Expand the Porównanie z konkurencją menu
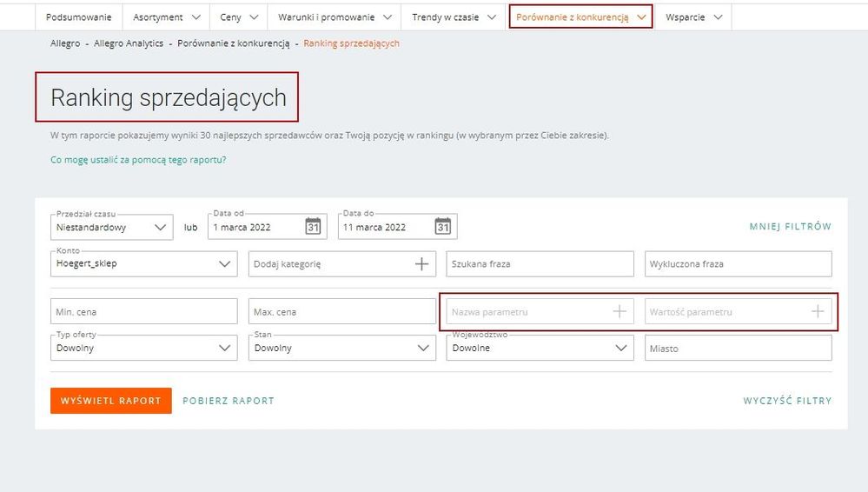This screenshot has height=492, width=868. click(580, 17)
